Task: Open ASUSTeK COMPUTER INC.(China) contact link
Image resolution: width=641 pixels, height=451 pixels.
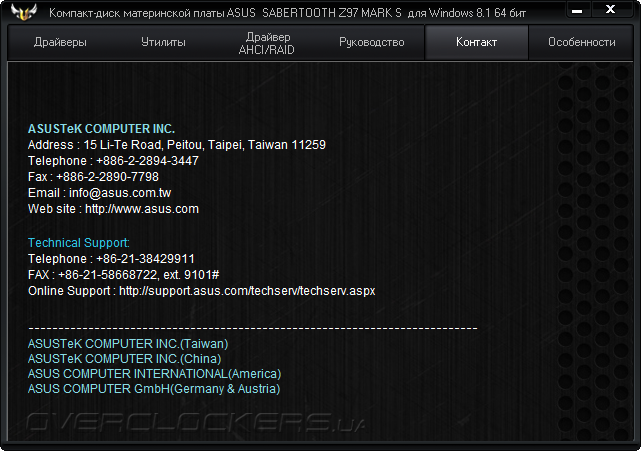Action: pyautogui.click(x=125, y=359)
